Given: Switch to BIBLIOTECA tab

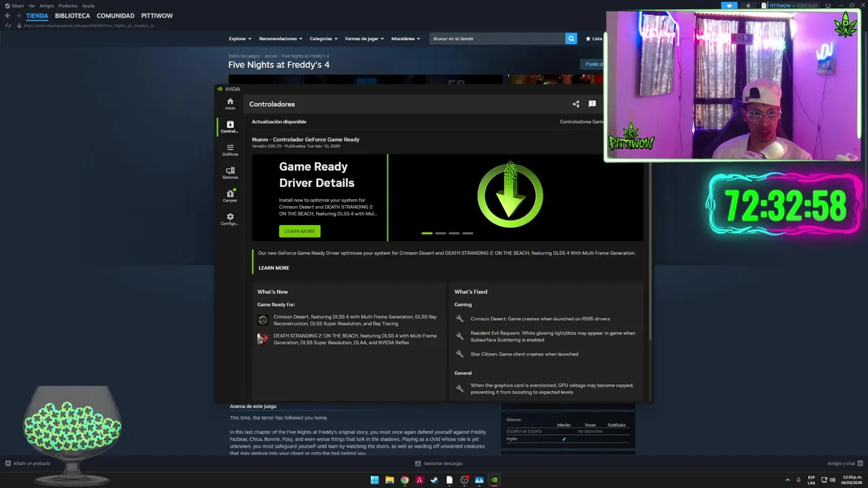Looking at the screenshot, I should click(73, 16).
